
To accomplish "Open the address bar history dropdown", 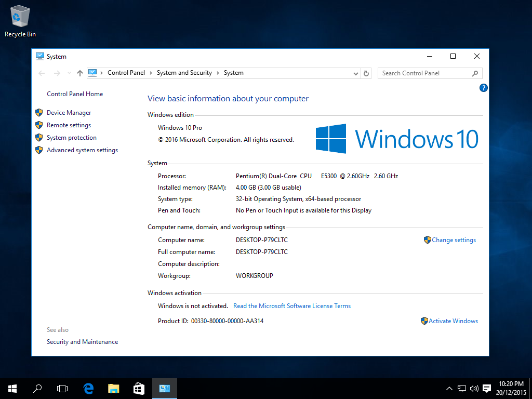I will [355, 74].
